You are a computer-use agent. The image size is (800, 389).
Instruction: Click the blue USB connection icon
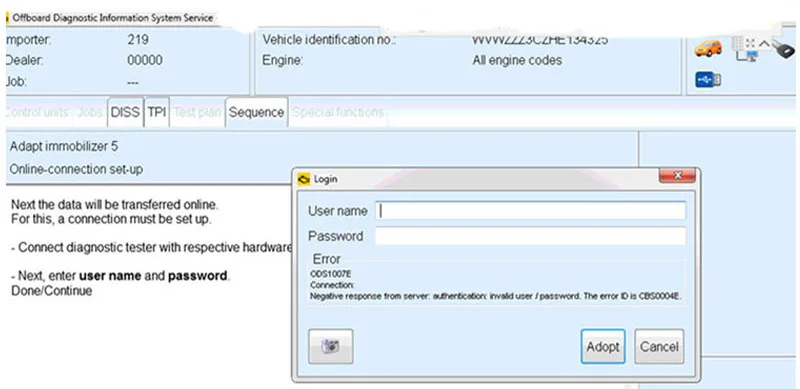[708, 80]
